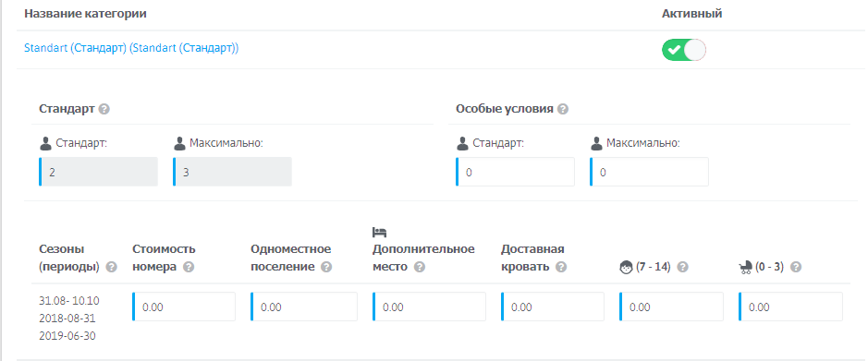Click the bed icon above Дополнительное место
Image resolution: width=868 pixels, height=361 pixels.
click(x=379, y=231)
